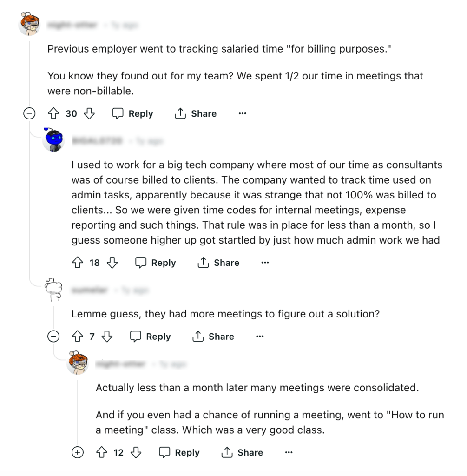Upvote the "Lemme guess" comment
The image size is (467, 476).
(77, 337)
